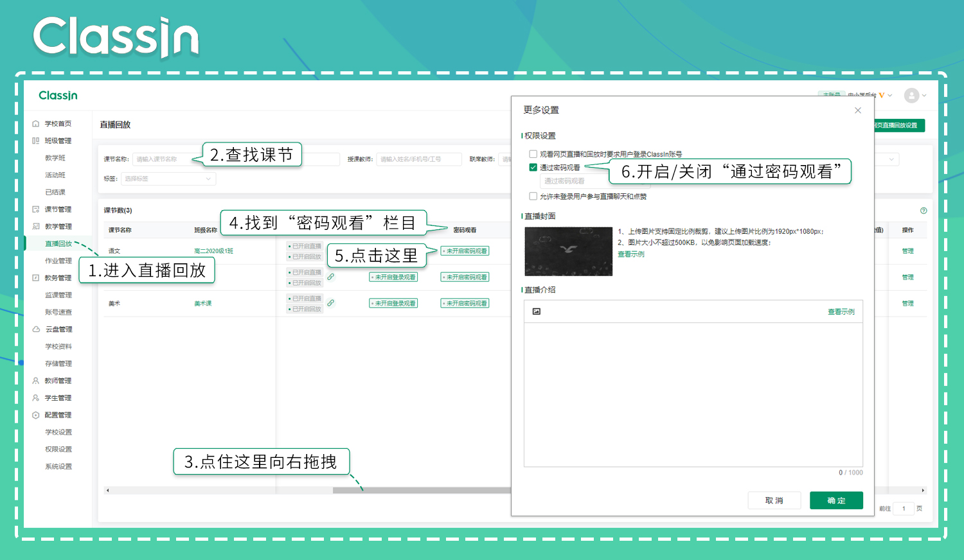This screenshot has width=964, height=560.
Task: Click 管理 in the 语文 row
Action: pyautogui.click(x=907, y=251)
